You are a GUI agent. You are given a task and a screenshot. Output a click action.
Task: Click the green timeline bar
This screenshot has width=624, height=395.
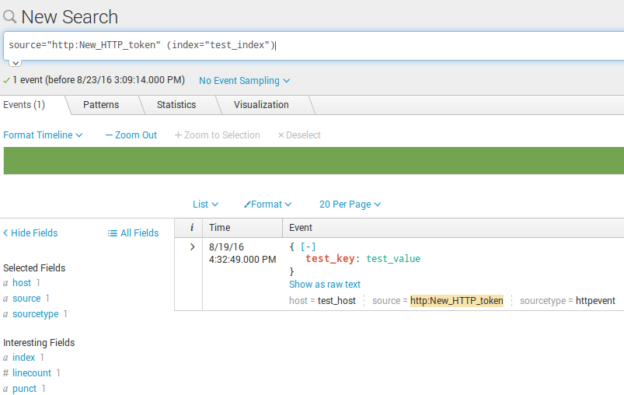(314, 161)
